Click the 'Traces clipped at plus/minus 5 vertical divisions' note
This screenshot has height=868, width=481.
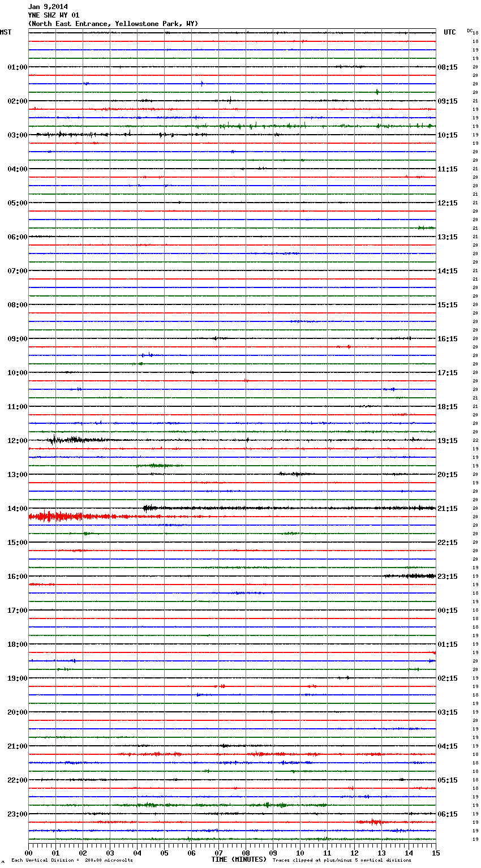(x=342, y=861)
